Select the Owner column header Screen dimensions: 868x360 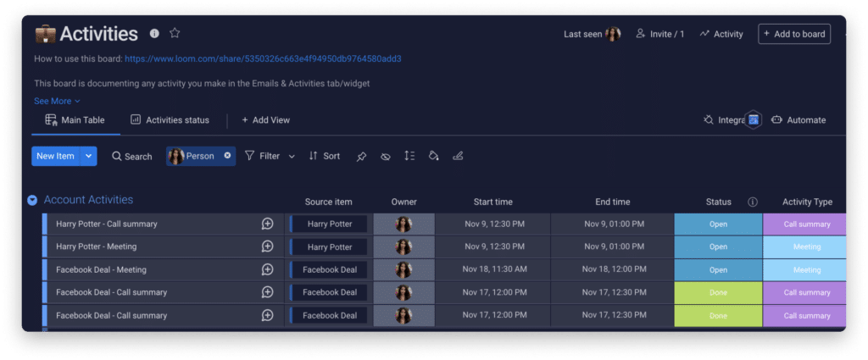tap(403, 202)
